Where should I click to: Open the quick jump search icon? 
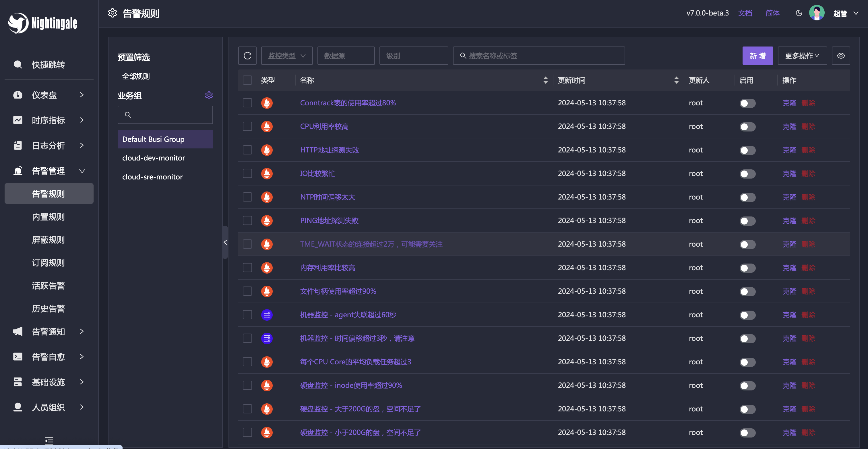click(18, 64)
